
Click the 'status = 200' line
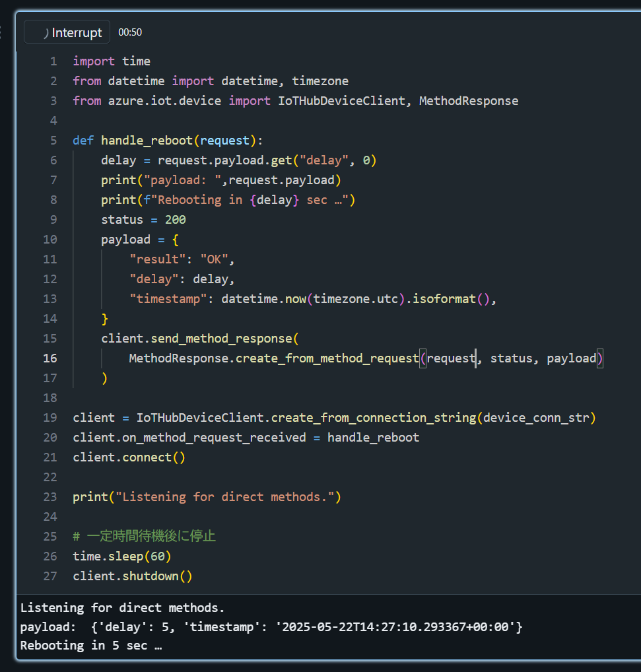pyautogui.click(x=143, y=219)
